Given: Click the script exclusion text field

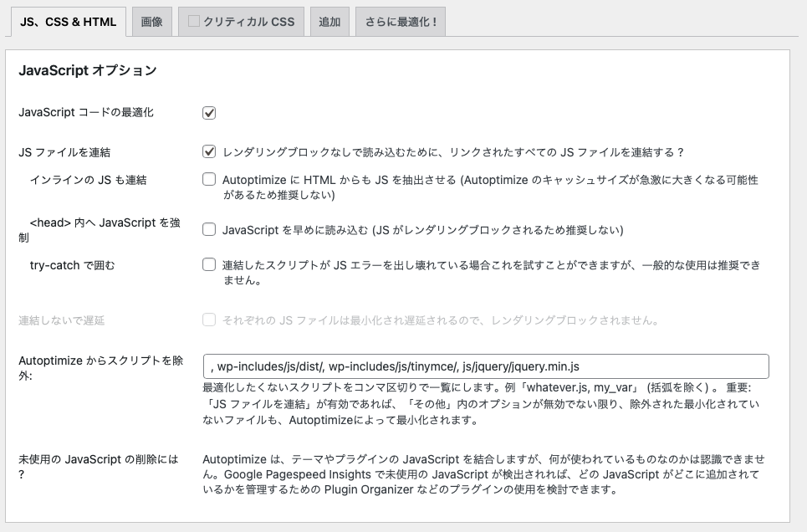Looking at the screenshot, I should pos(485,366).
